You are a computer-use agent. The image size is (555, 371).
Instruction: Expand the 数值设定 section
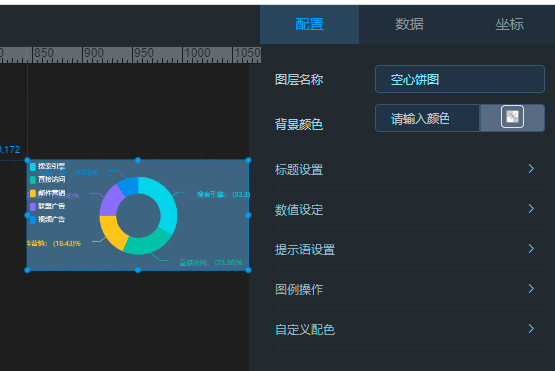[x=410, y=209]
